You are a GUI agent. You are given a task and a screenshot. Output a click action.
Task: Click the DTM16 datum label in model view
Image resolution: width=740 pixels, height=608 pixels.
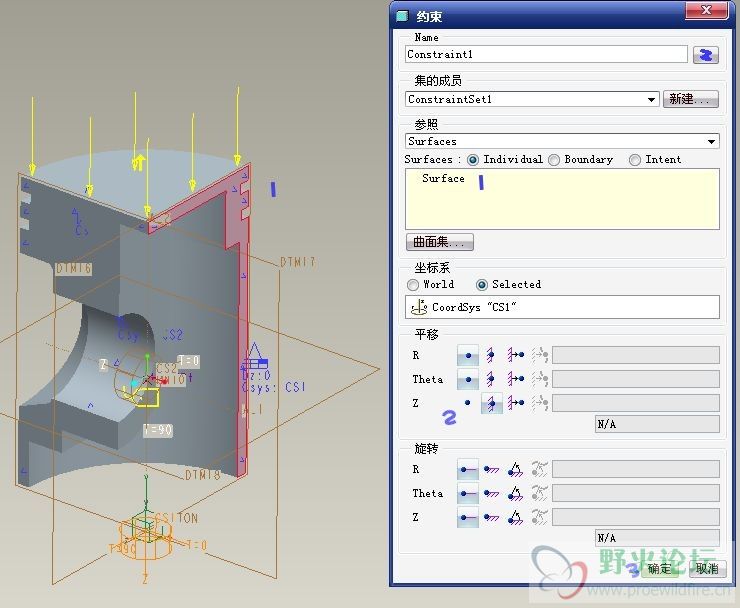(x=74, y=269)
